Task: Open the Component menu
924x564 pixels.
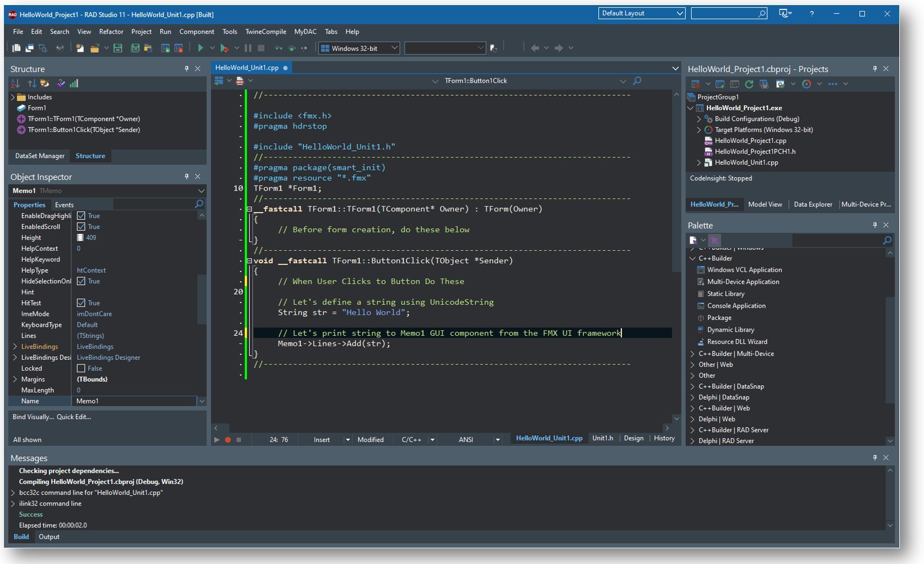Action: 197,31
